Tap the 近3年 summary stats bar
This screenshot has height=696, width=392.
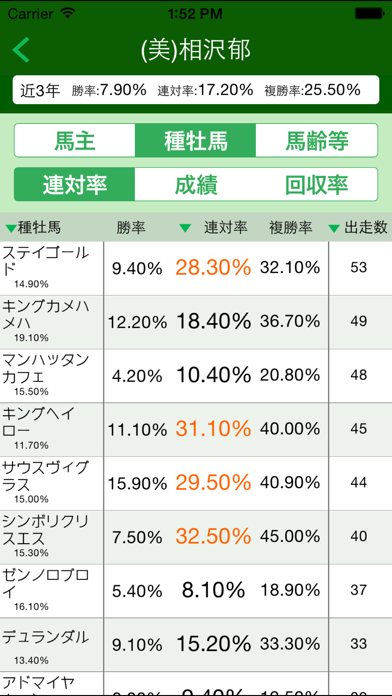click(x=196, y=90)
